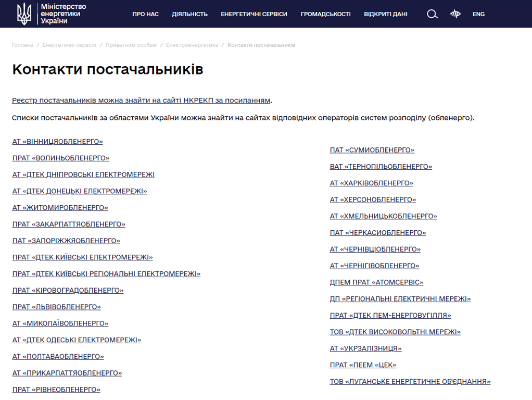Open the ДІЯЛЬНІСТЬ menu item
This screenshot has width=532, height=400.
pos(189,14)
